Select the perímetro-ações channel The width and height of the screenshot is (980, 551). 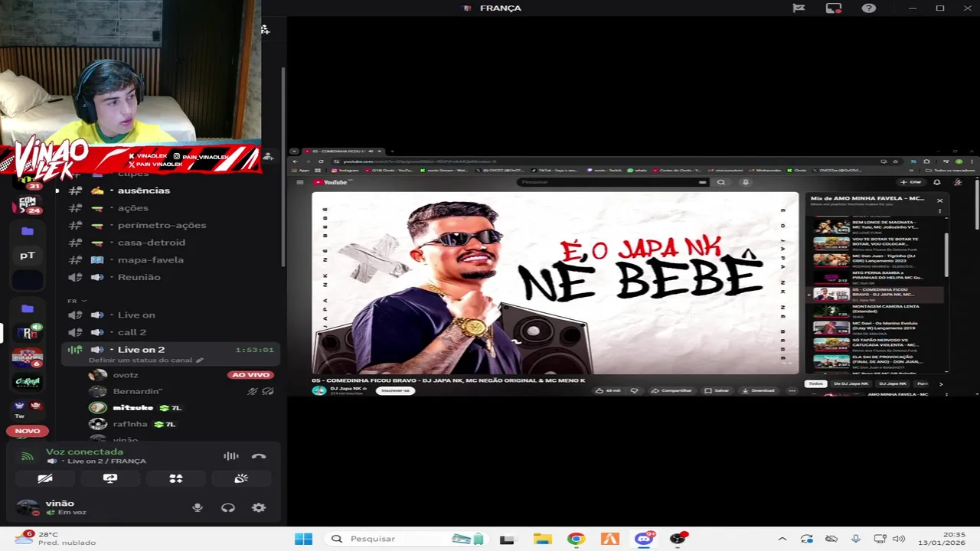coord(162,225)
